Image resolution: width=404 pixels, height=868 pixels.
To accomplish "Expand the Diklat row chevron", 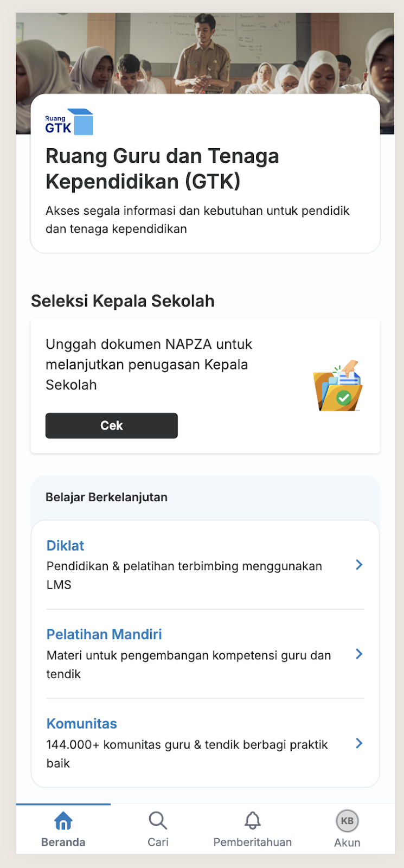I will 359,565.
